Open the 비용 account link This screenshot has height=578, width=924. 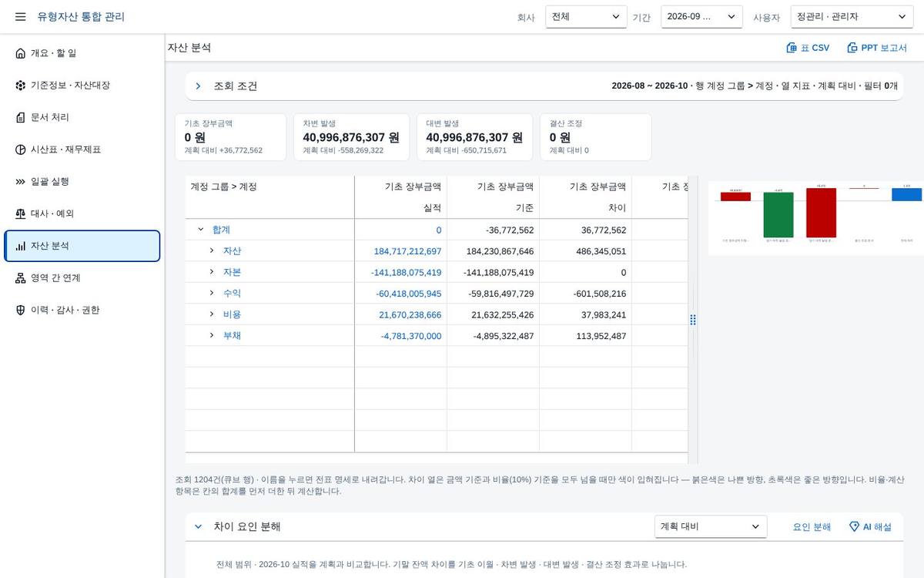232,314
